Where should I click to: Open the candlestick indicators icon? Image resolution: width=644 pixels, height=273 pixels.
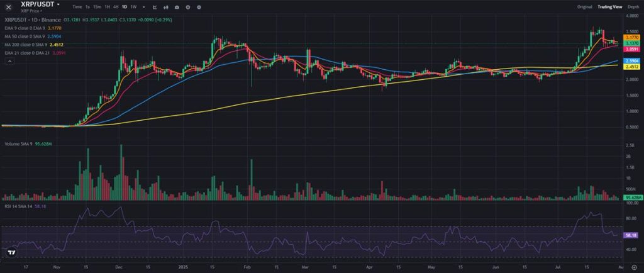coord(166,7)
